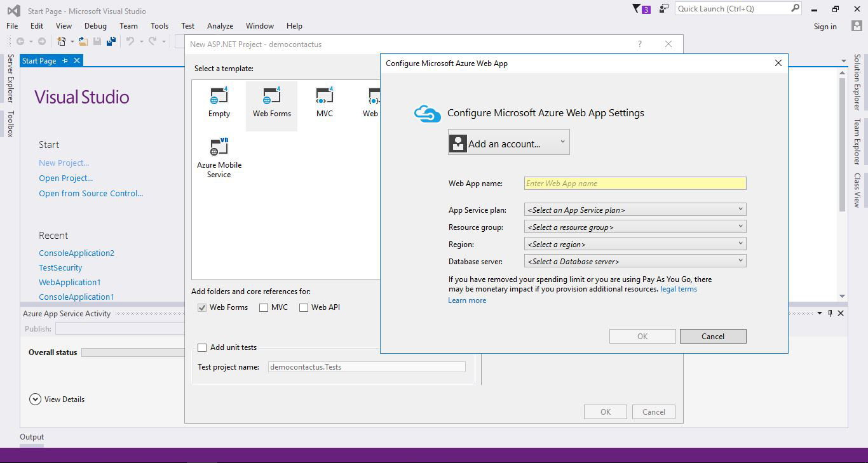Click Cancel in New ASP.NET Project dialog
868x463 pixels.
click(x=654, y=412)
